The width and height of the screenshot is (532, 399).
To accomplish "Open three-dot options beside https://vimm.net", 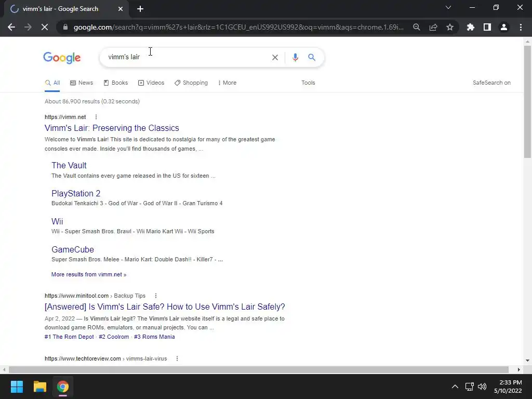I will [96, 117].
